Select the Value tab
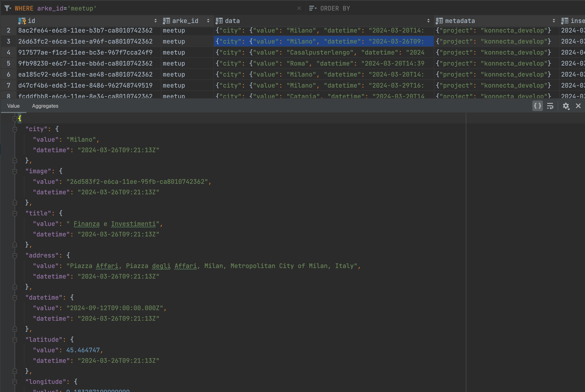585x392 pixels. [x=13, y=106]
